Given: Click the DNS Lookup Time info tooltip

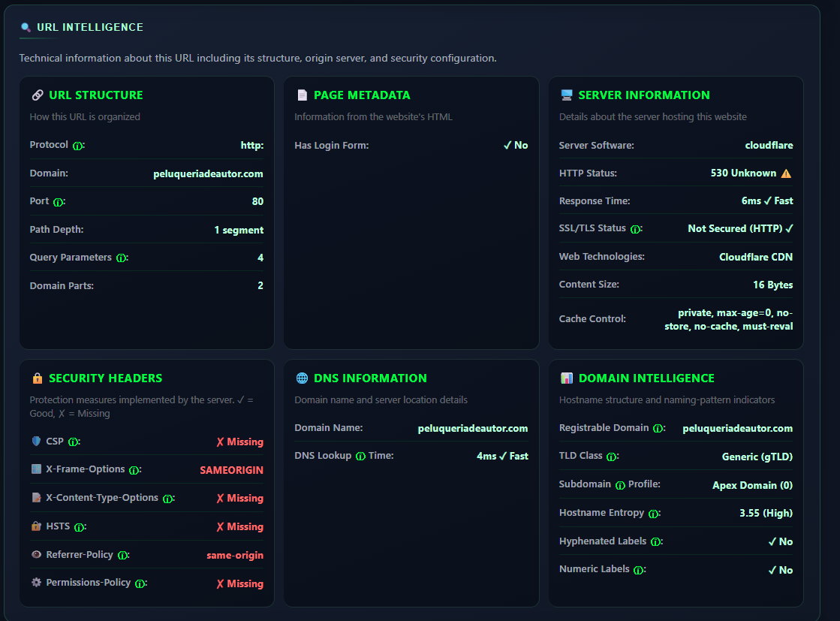Looking at the screenshot, I should (361, 455).
